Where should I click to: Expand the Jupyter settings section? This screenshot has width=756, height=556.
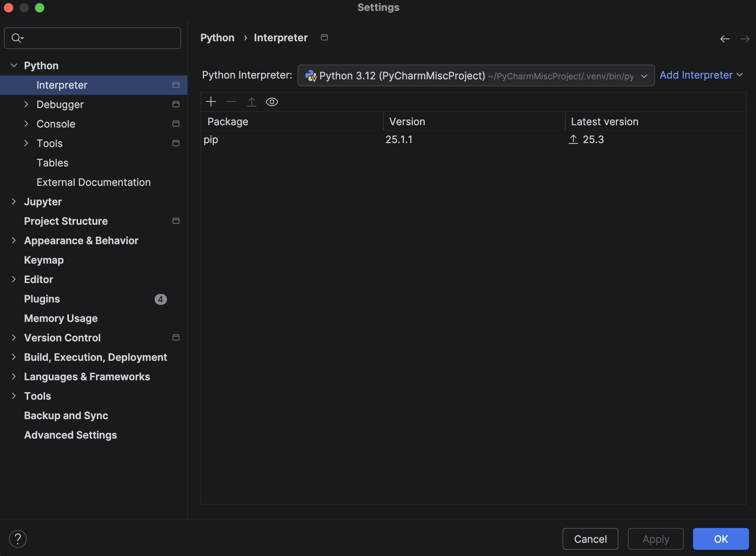14,201
